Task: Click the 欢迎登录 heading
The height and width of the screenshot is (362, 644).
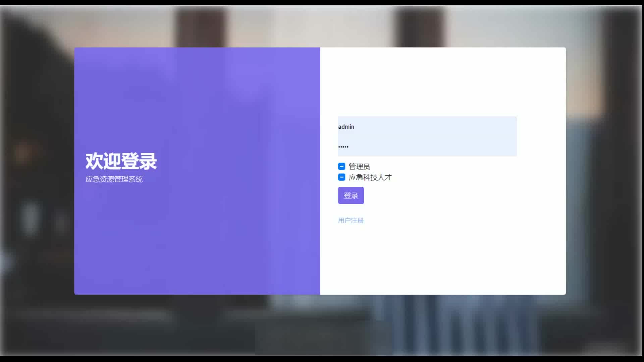Action: pyautogui.click(x=121, y=161)
